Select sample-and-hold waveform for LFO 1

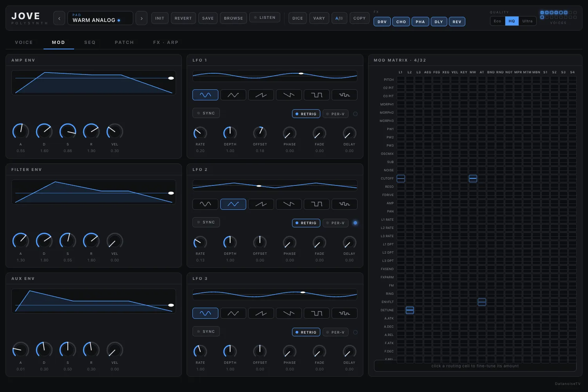coord(345,95)
